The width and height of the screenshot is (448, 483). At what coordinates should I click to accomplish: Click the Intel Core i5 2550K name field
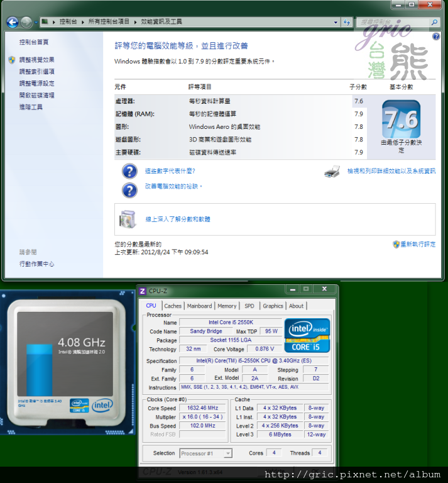point(231,322)
